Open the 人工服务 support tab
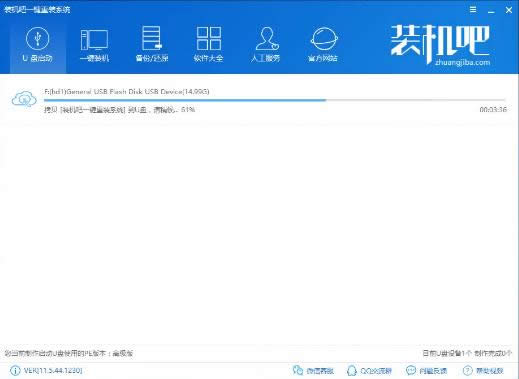The height and width of the screenshot is (379, 519). click(266, 45)
